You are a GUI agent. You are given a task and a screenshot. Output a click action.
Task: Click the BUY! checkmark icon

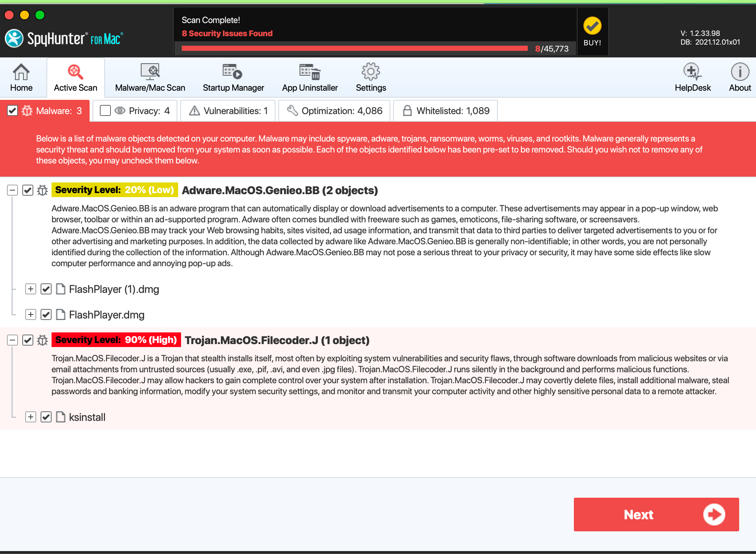click(592, 26)
